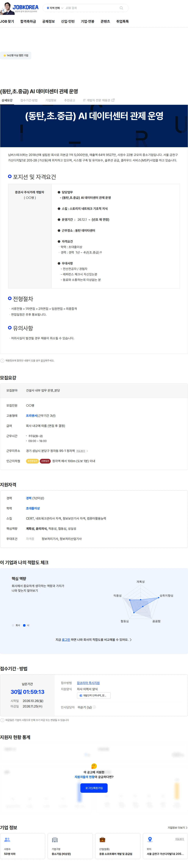This screenshot has width=188, height=868.
Task: Select the 기업정보 tab
Action: point(51,100)
